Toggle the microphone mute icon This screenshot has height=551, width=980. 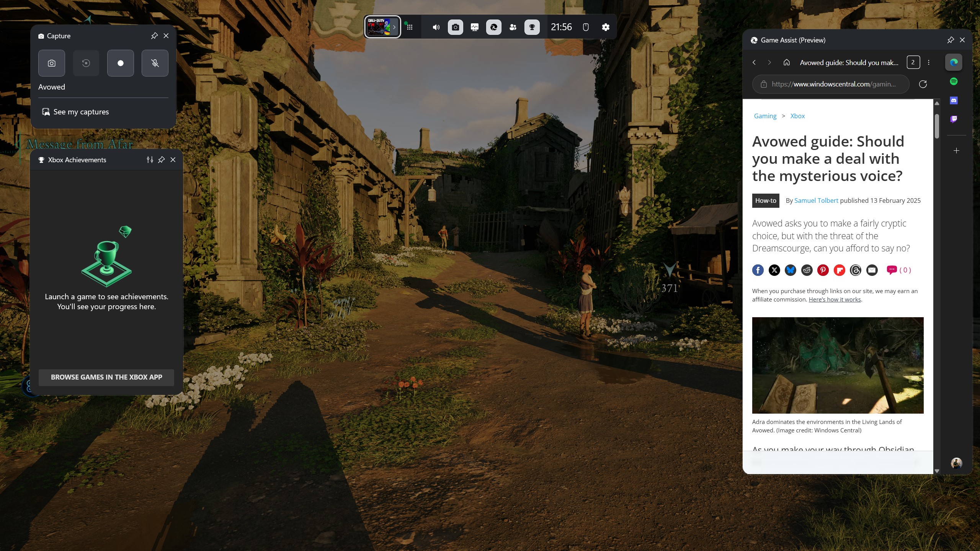pyautogui.click(x=154, y=63)
